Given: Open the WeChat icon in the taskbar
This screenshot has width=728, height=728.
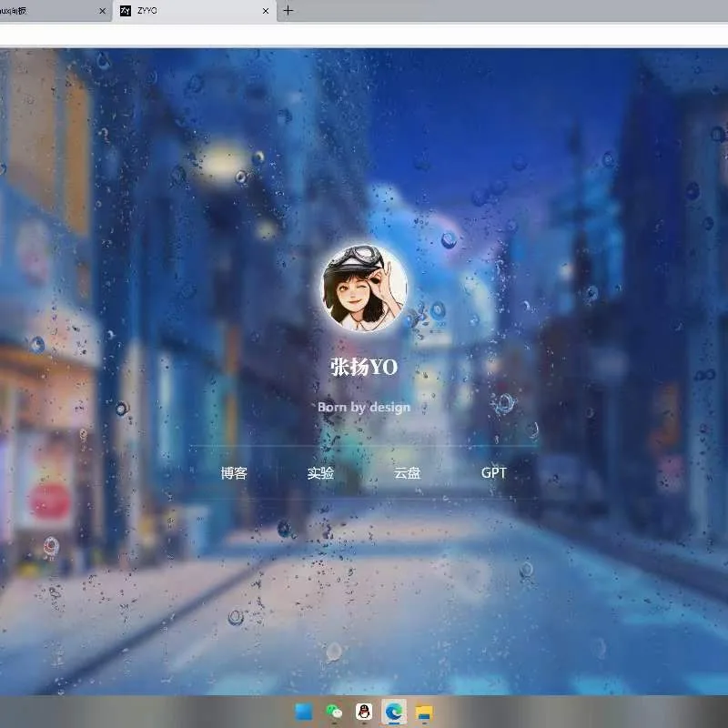Looking at the screenshot, I should tap(333, 712).
